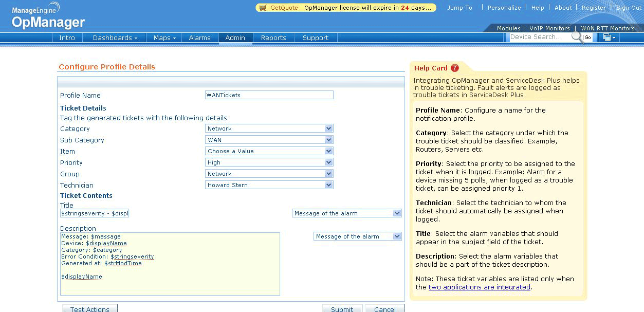This screenshot has height=312, width=644.
Task: Click the Register link
Action: pyautogui.click(x=594, y=8)
